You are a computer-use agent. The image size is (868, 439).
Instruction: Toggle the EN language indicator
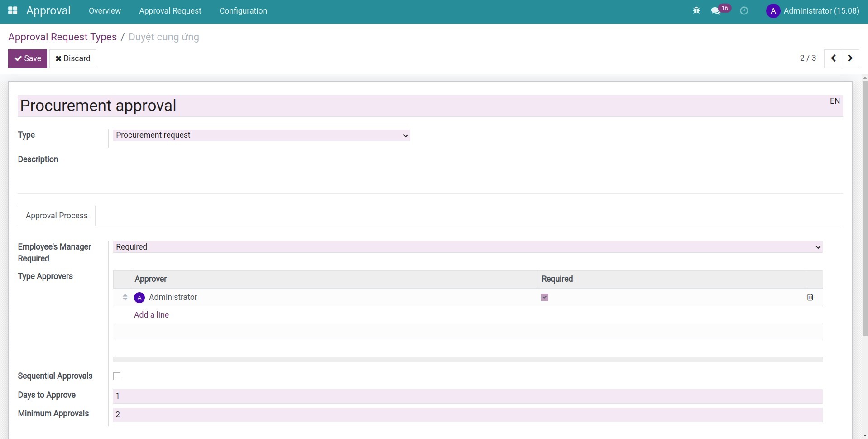[834, 101]
